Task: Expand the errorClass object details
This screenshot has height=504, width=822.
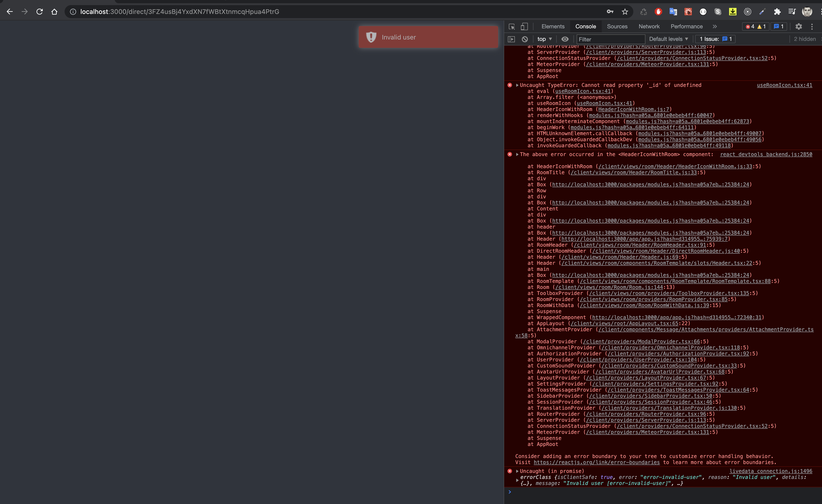Action: (517, 480)
